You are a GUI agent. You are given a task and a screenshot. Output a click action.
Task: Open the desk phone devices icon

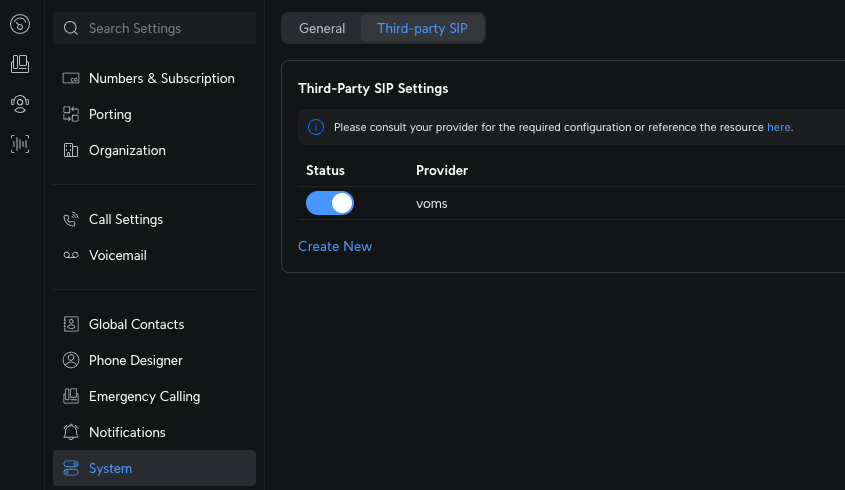pos(20,64)
